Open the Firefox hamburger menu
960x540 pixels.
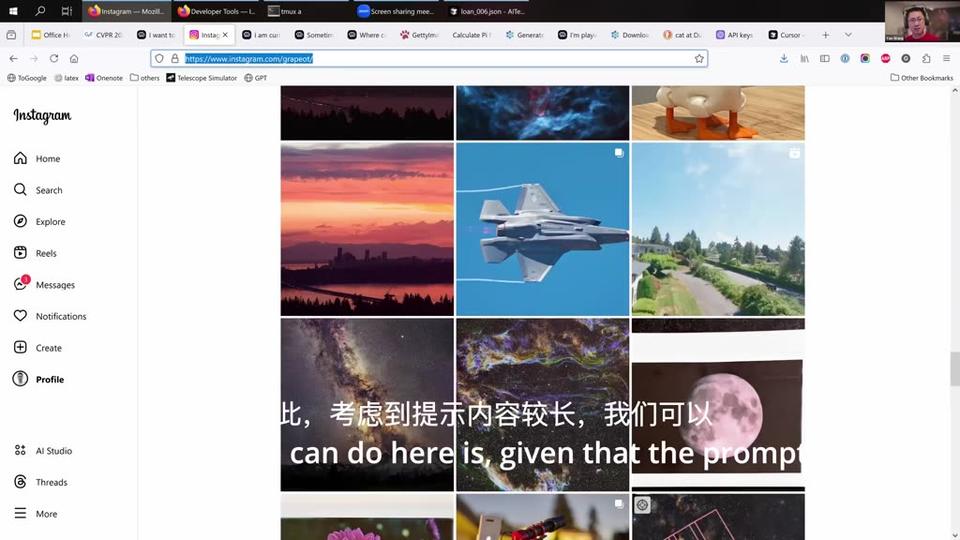pyautogui.click(x=947, y=59)
